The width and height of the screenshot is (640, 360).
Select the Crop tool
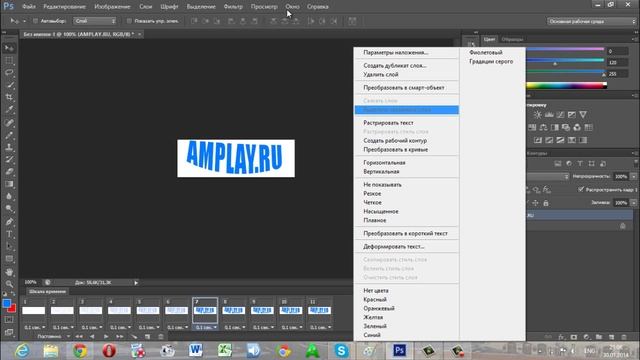[9, 97]
